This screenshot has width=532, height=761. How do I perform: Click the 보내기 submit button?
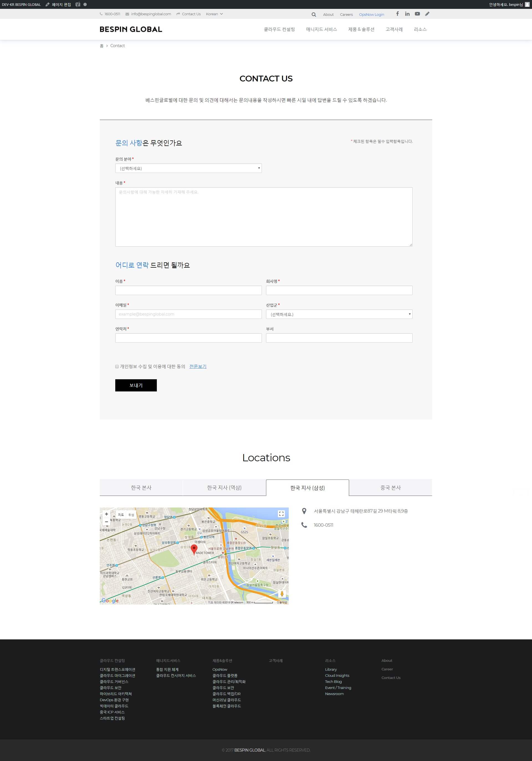(136, 385)
